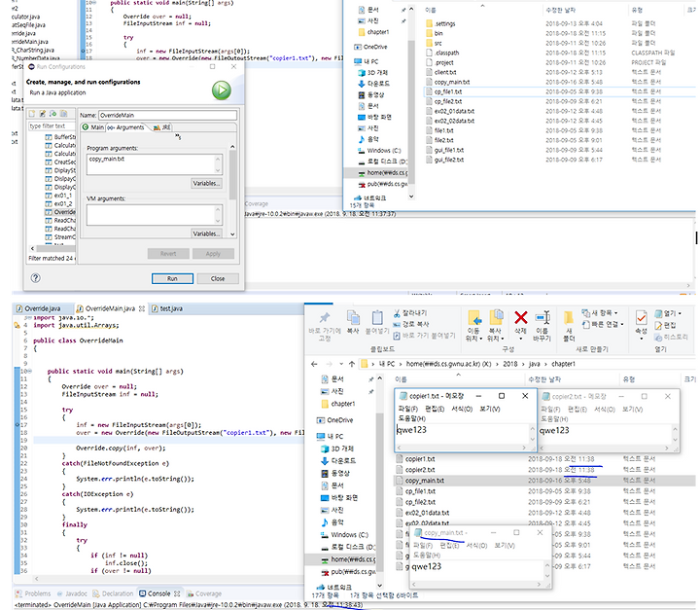Select the copy_main.txt row dated 2018-09-16
The height and width of the screenshot is (610, 700).
pos(543,481)
